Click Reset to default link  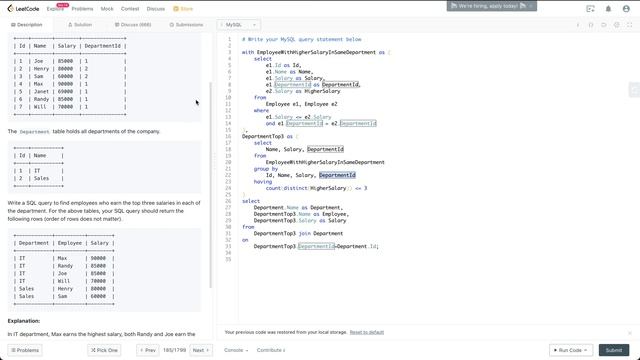tap(367, 332)
